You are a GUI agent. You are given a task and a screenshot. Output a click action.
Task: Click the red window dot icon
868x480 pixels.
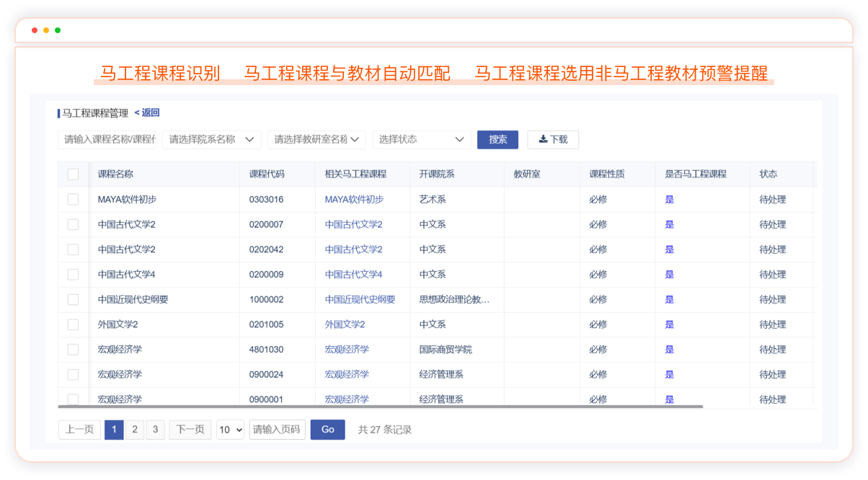pos(35,30)
